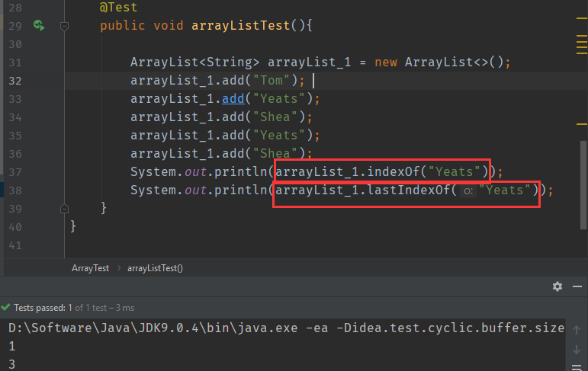Screen dimensions: 588x371
Task: Jump to the previous console occurrence with the up arrow
Action: 577,330
